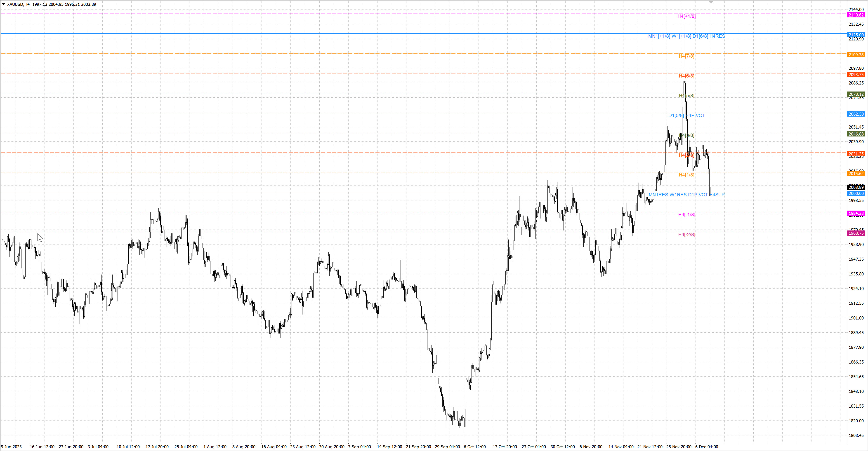Click the blue 2000.00 price tag
This screenshot has width=868, height=451.
pyautogui.click(x=856, y=193)
